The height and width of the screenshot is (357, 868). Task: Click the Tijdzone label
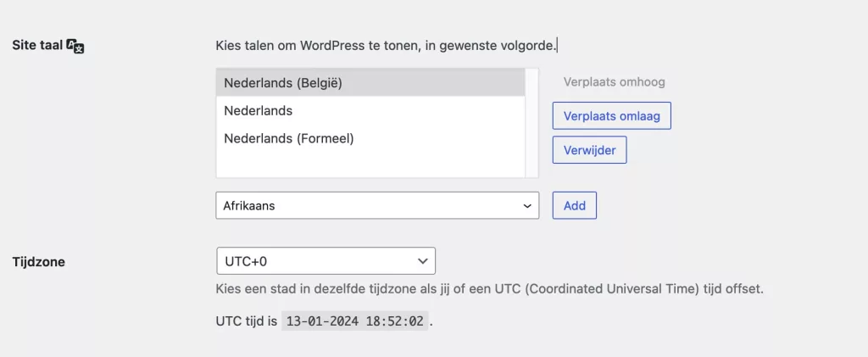[x=38, y=262]
